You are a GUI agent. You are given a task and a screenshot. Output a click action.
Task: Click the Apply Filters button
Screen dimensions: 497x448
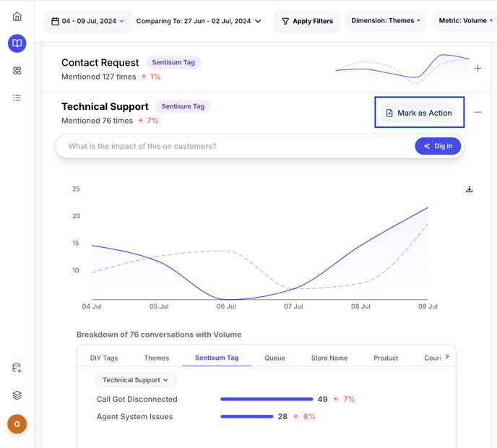307,22
